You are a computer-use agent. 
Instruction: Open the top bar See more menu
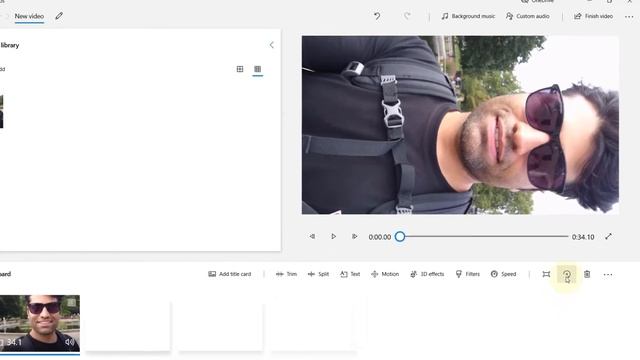point(629,17)
